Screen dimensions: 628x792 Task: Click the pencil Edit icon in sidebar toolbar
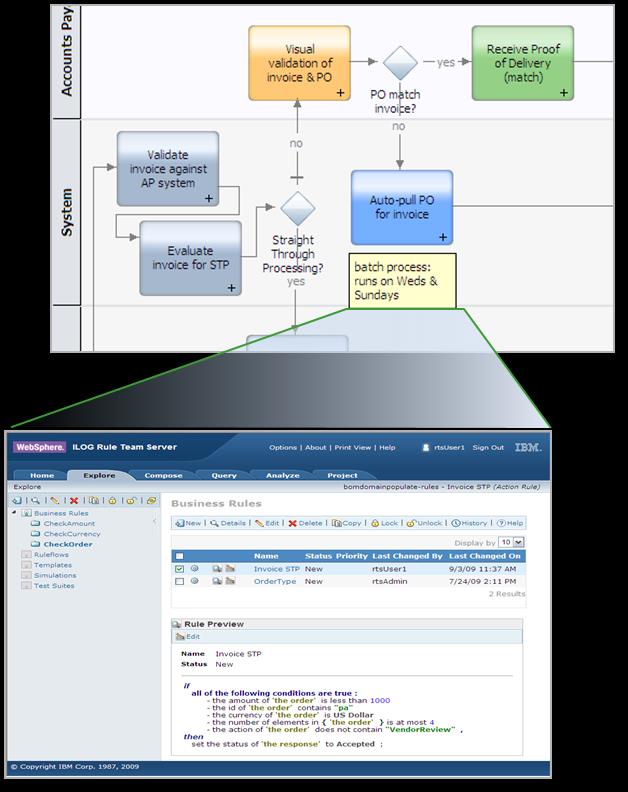[55, 501]
